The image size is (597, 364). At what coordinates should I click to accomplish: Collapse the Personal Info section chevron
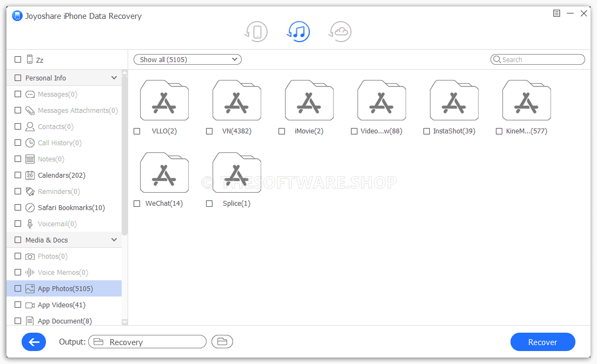[114, 78]
